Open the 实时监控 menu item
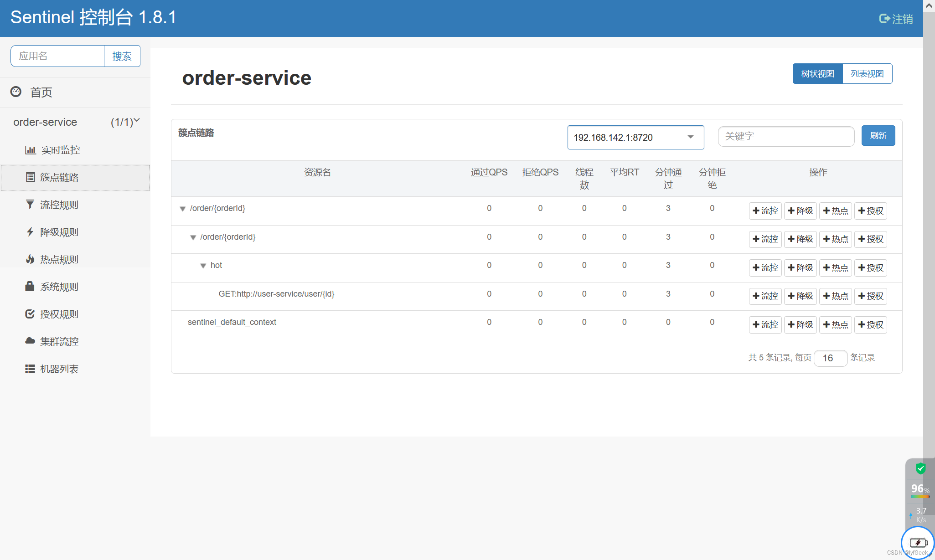The image size is (935, 560). (75, 150)
